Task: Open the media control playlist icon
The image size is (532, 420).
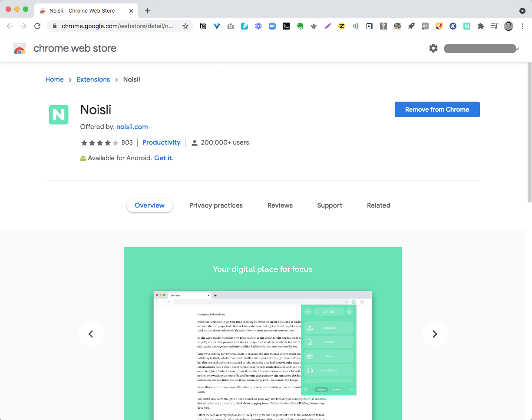Action: tap(494, 26)
